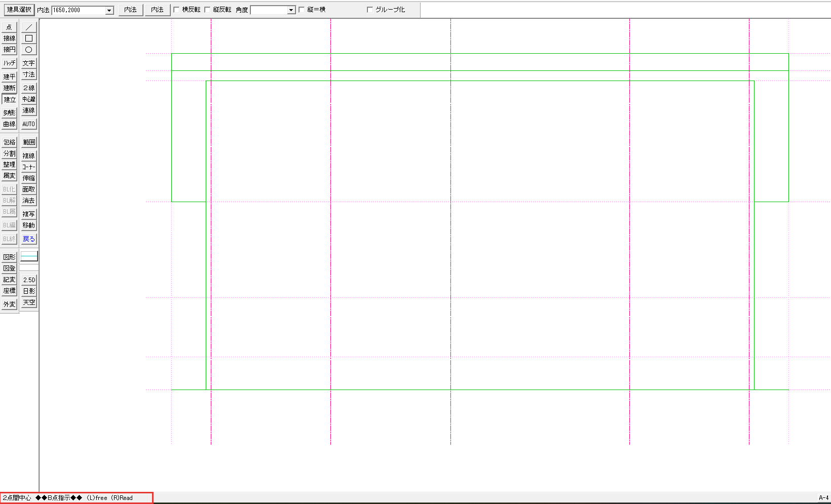Click the コーナー corner tool

(29, 167)
